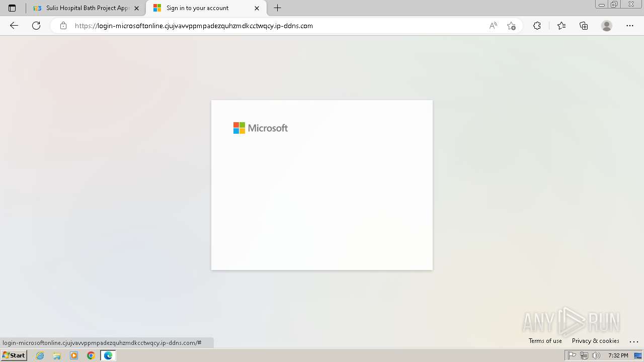
Task: Go back to previous page
Action: 14,26
